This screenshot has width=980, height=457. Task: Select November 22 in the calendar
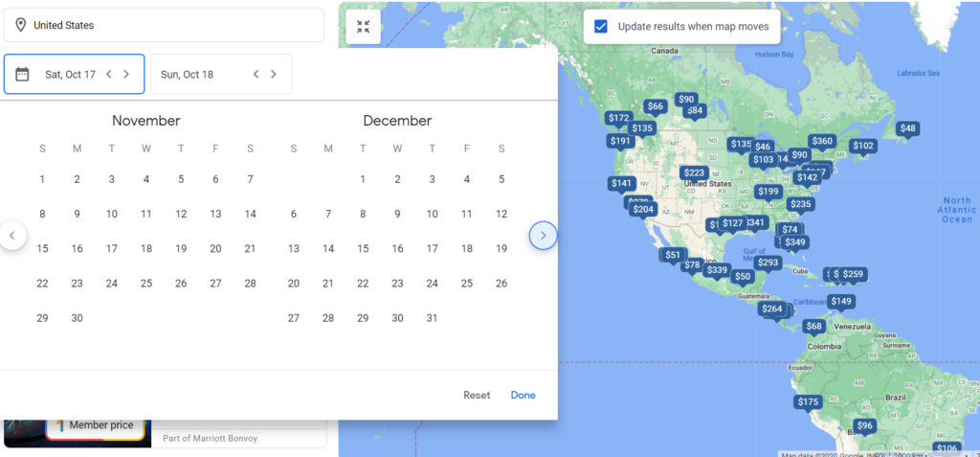[42, 284]
